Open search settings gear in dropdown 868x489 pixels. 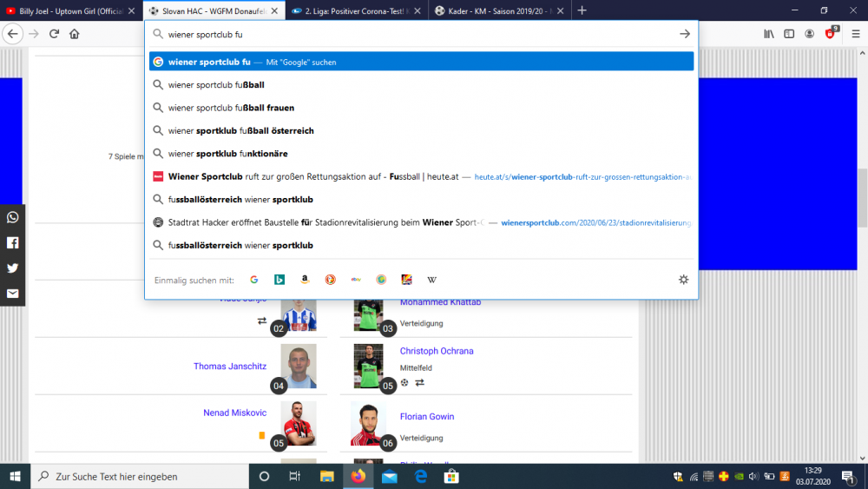tap(684, 280)
